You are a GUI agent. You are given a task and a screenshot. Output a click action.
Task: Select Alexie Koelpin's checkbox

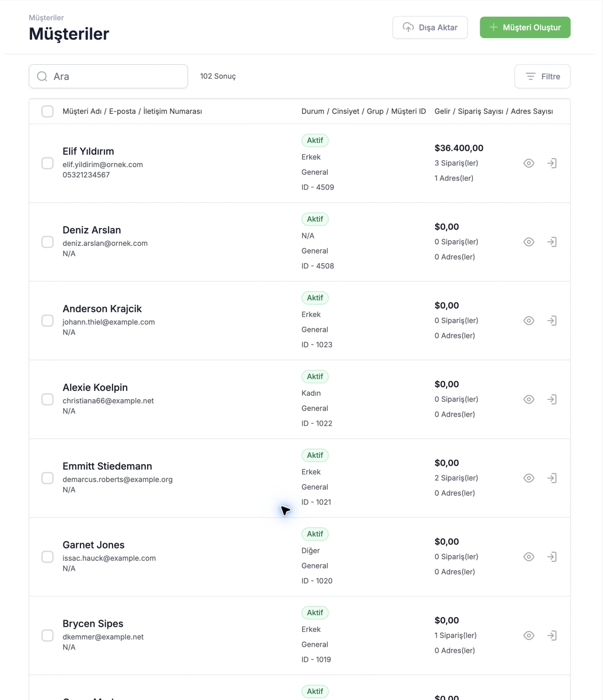click(47, 399)
